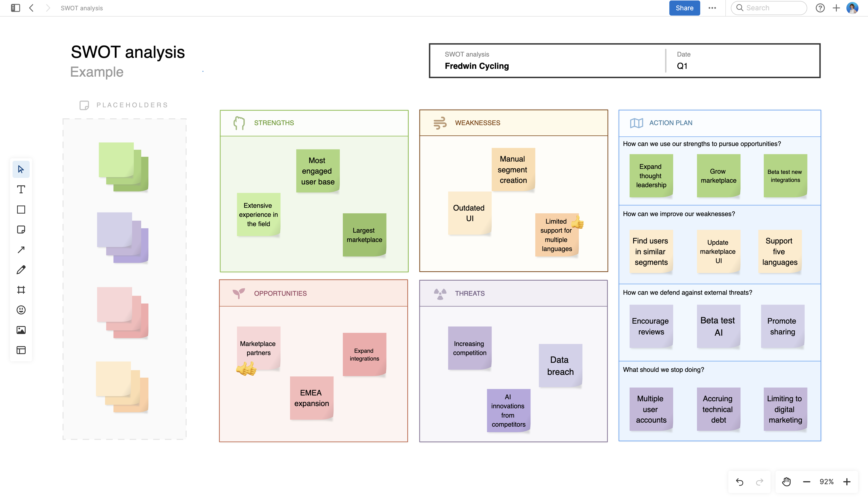Pick the Rectangle shape tool
Image resolution: width=868 pixels, height=503 pixels.
point(21,209)
